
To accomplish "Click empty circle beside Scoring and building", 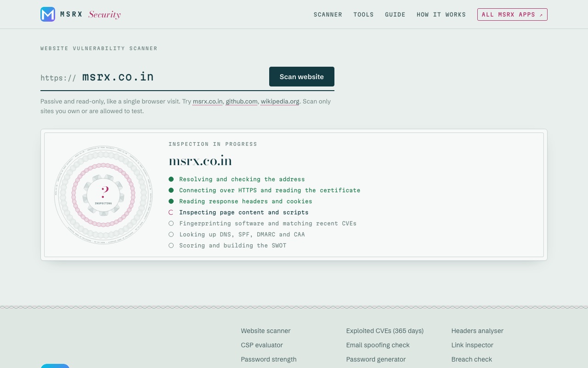I will click(171, 246).
